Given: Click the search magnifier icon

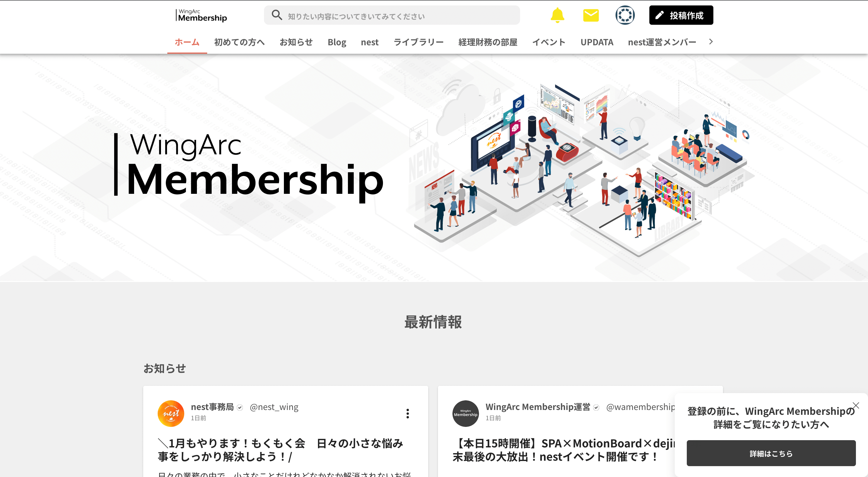Looking at the screenshot, I should coord(277,15).
